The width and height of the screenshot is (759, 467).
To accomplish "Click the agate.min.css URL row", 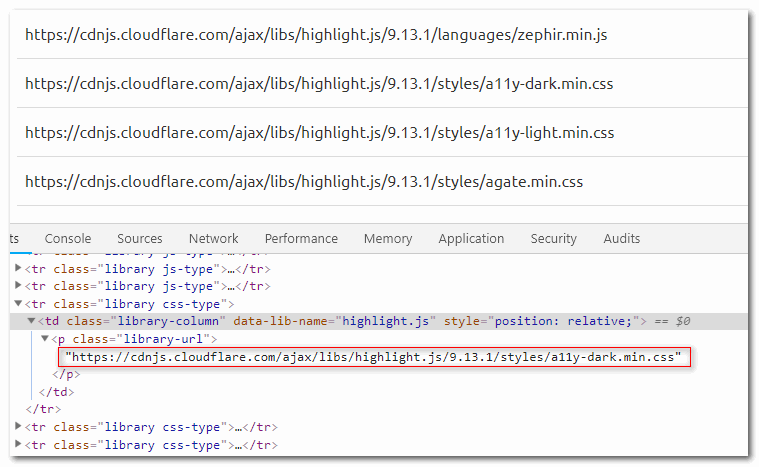I will click(382, 181).
